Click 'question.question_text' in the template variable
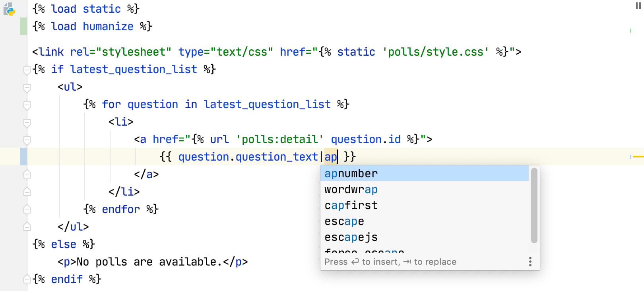Image resolution: width=644 pixels, height=291 pixels. pos(248,157)
